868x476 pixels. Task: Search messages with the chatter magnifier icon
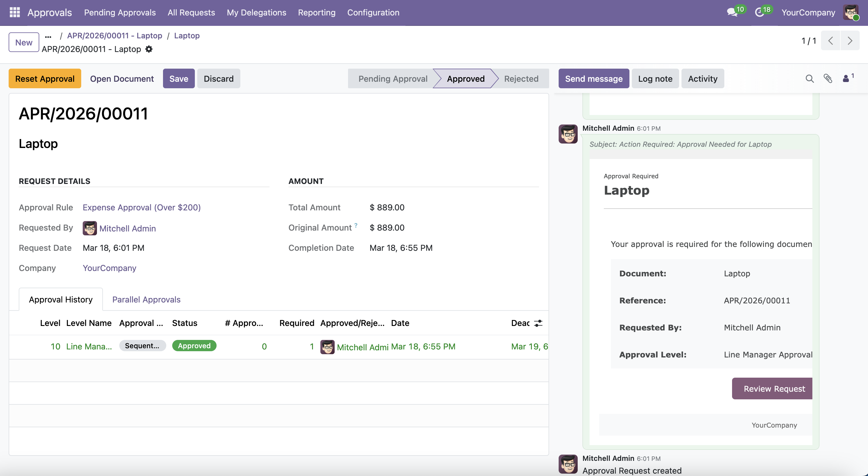[809, 78]
